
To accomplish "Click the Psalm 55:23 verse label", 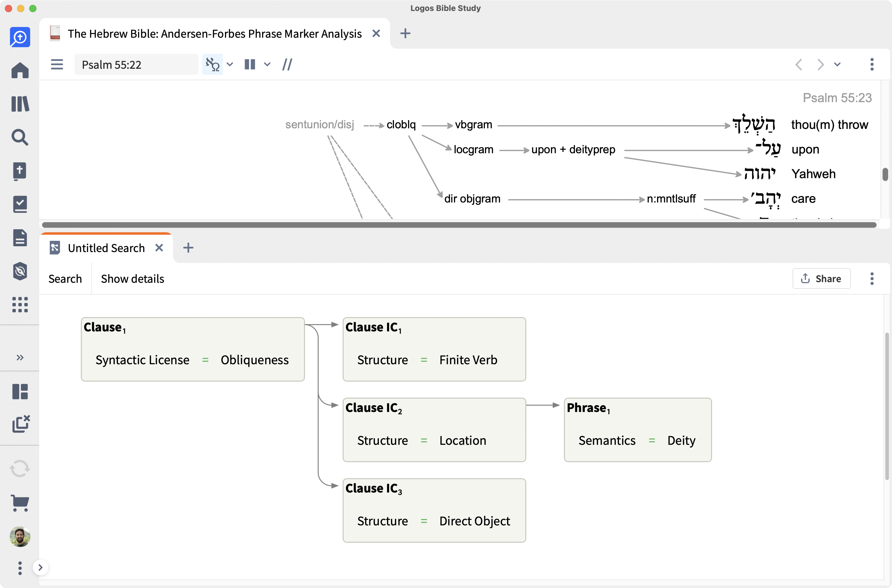I will coord(837,98).
